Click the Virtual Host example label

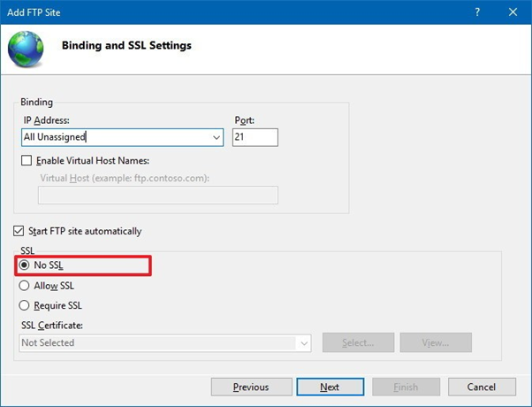pos(125,178)
